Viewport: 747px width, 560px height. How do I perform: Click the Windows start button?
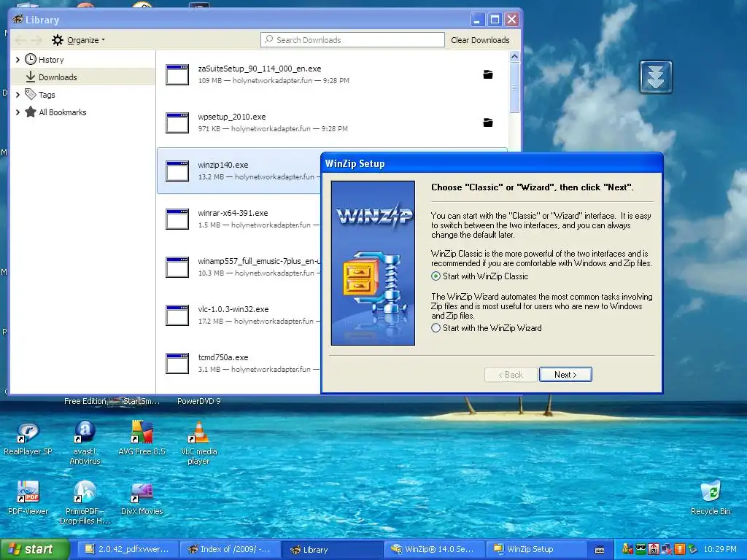click(34, 549)
